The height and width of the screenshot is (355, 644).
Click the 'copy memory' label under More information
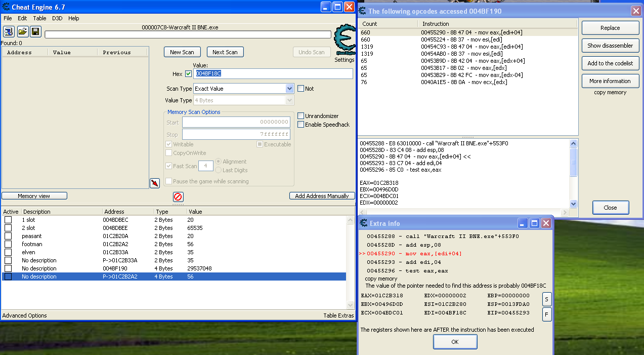[610, 92]
